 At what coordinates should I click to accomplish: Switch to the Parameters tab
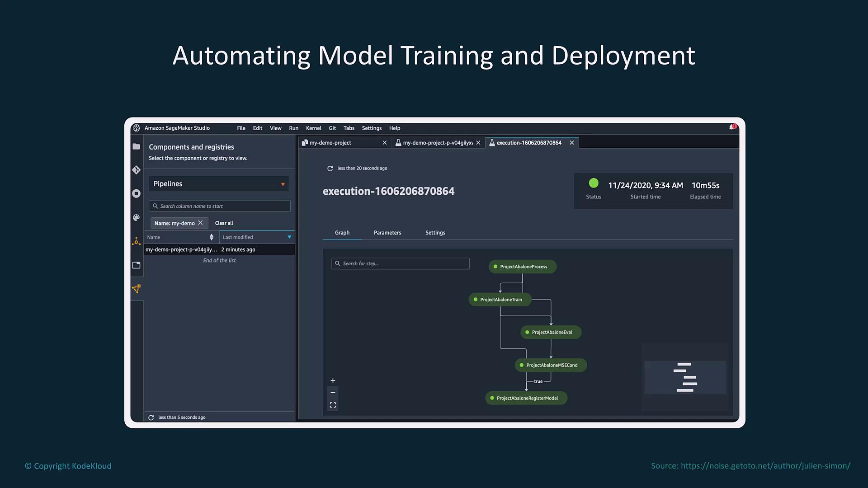pyautogui.click(x=387, y=233)
